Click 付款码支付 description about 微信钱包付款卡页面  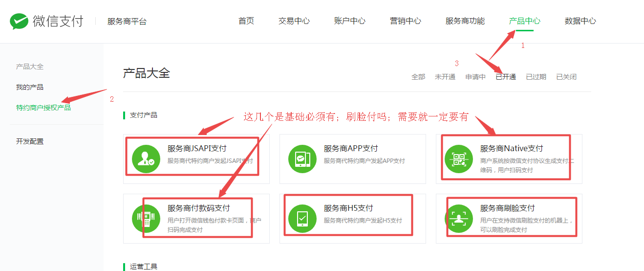click(x=214, y=225)
